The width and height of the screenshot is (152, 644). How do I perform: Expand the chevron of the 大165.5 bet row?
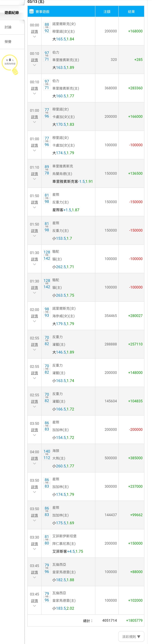pyautogui.click(x=34, y=37)
